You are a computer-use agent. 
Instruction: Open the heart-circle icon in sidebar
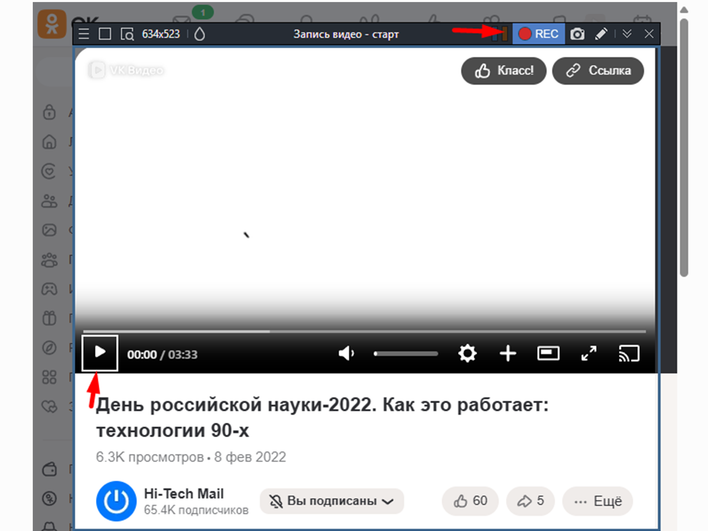coord(49,171)
